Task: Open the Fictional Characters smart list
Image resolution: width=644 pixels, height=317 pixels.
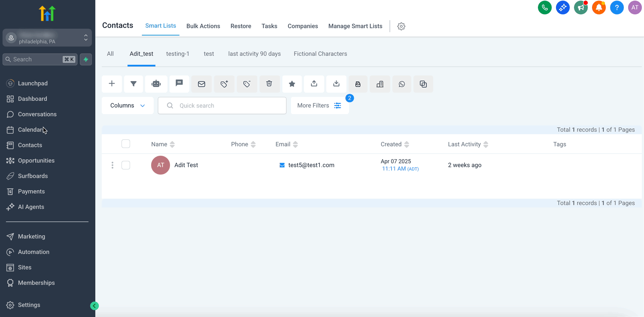Action: point(320,54)
